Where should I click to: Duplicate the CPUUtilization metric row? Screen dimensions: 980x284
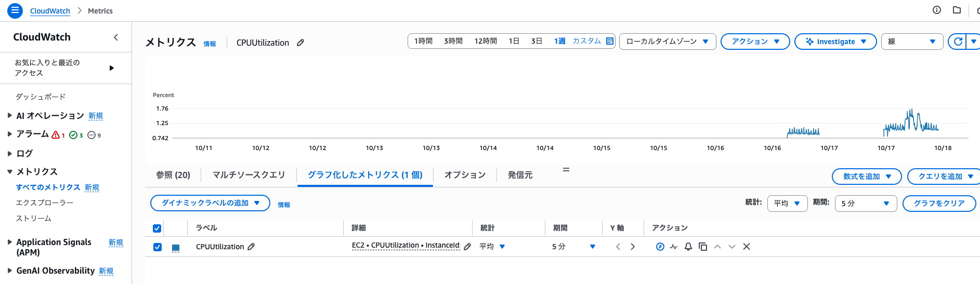[702, 247]
